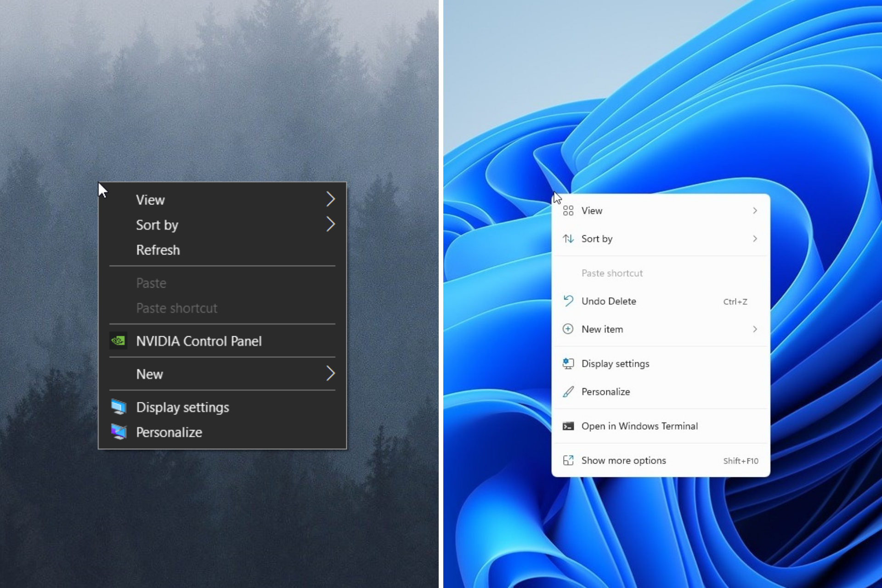Screen dimensions: 882x588
Task: Click the Windows Terminal icon
Action: 568,426
